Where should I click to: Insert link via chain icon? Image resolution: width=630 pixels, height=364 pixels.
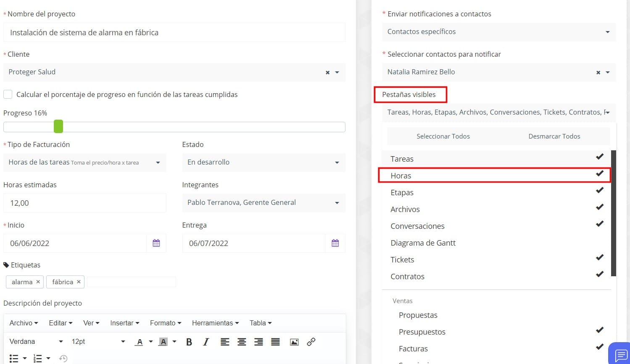click(x=311, y=342)
